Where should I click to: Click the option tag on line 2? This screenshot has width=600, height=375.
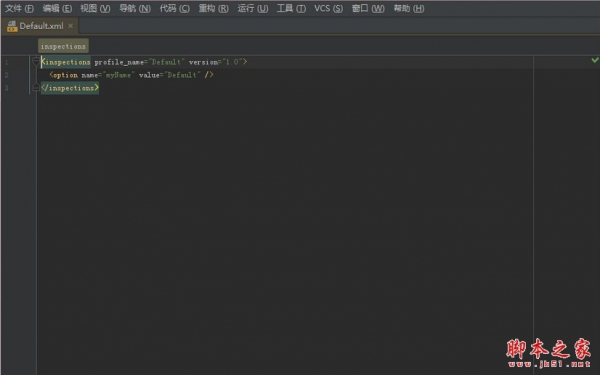[x=64, y=75]
